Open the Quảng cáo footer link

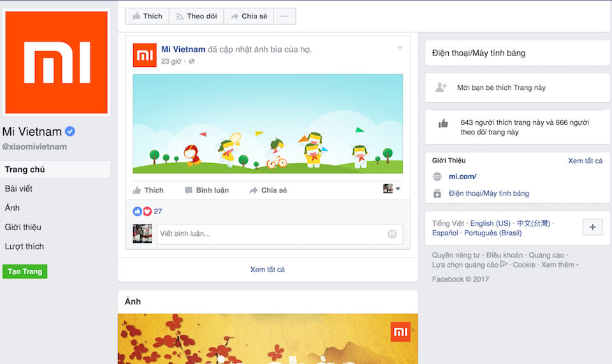(x=546, y=255)
